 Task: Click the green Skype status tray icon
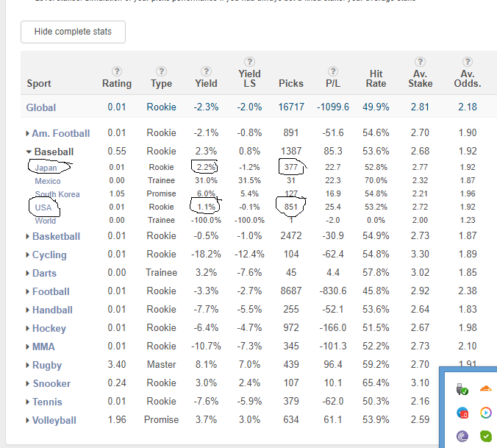coord(485,436)
